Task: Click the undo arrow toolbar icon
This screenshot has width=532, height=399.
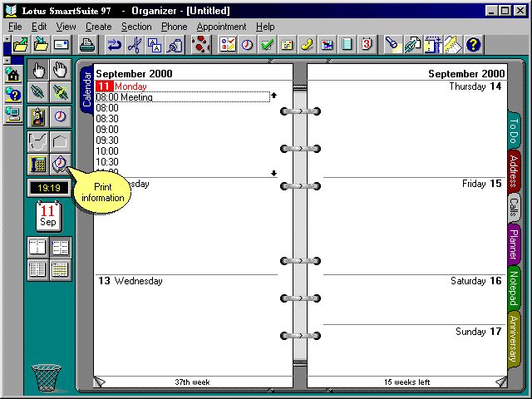Action: pos(115,45)
